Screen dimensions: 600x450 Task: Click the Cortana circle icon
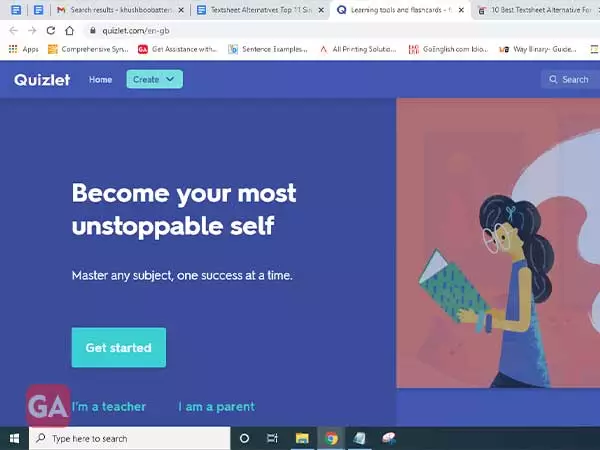244,438
